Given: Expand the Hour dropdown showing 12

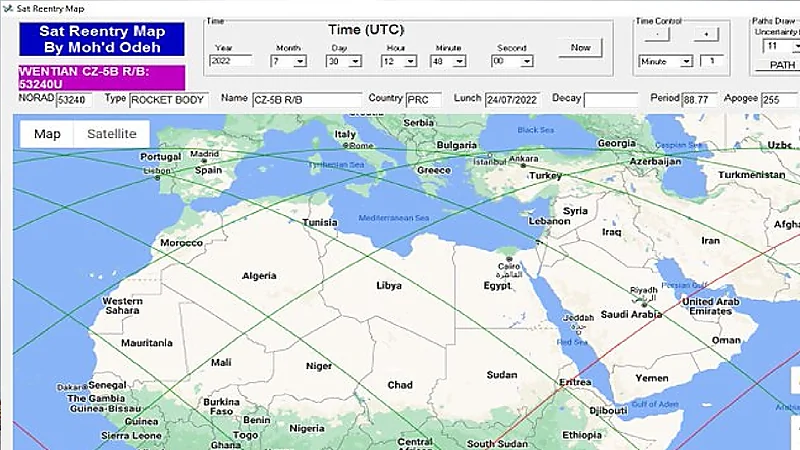Looking at the screenshot, I should click(x=410, y=61).
